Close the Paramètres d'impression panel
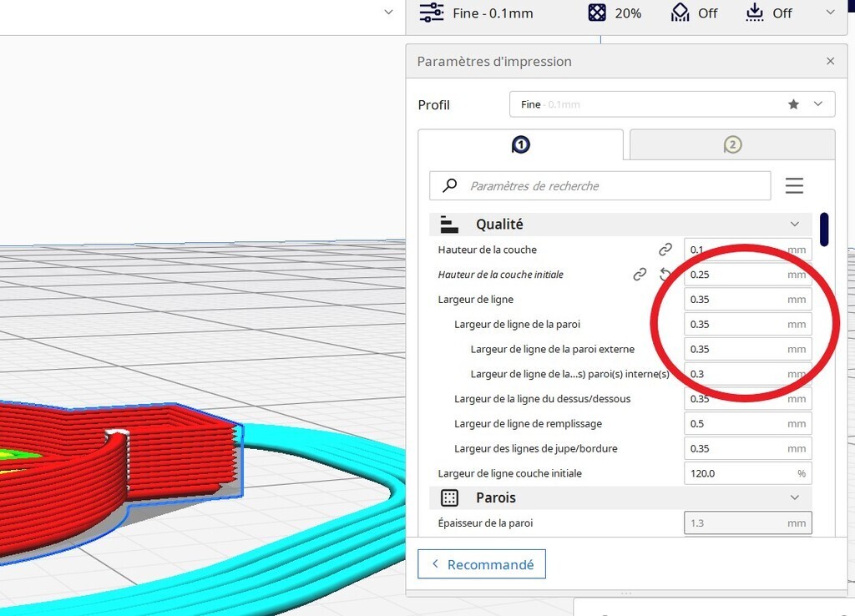 click(830, 61)
